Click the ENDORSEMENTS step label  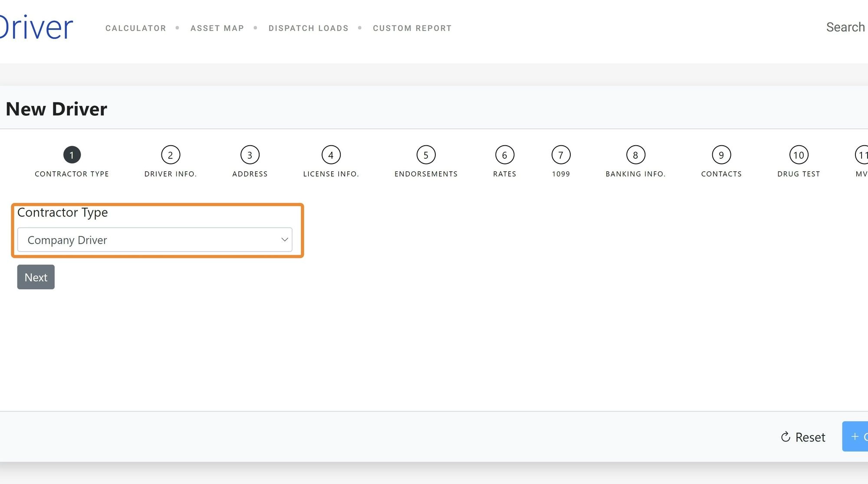pos(426,174)
